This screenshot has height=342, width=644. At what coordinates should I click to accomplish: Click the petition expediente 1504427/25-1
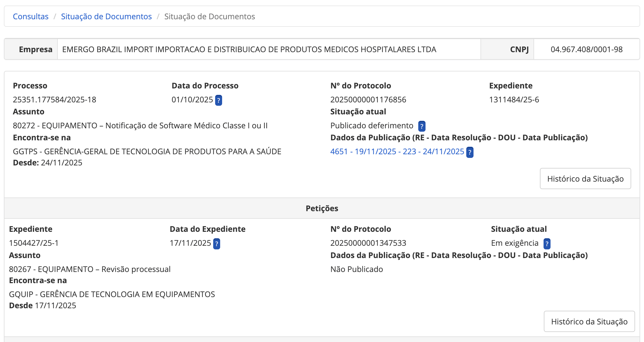pyautogui.click(x=34, y=243)
